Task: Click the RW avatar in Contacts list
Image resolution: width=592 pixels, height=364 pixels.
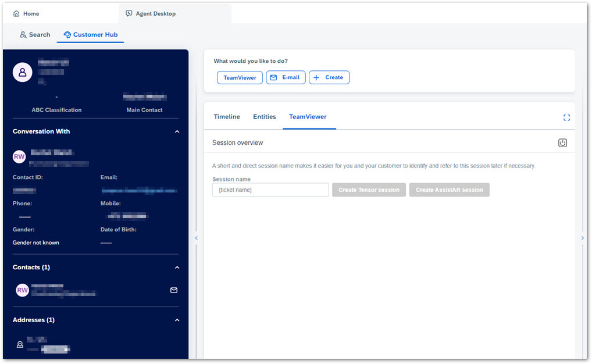Action: 22,290
